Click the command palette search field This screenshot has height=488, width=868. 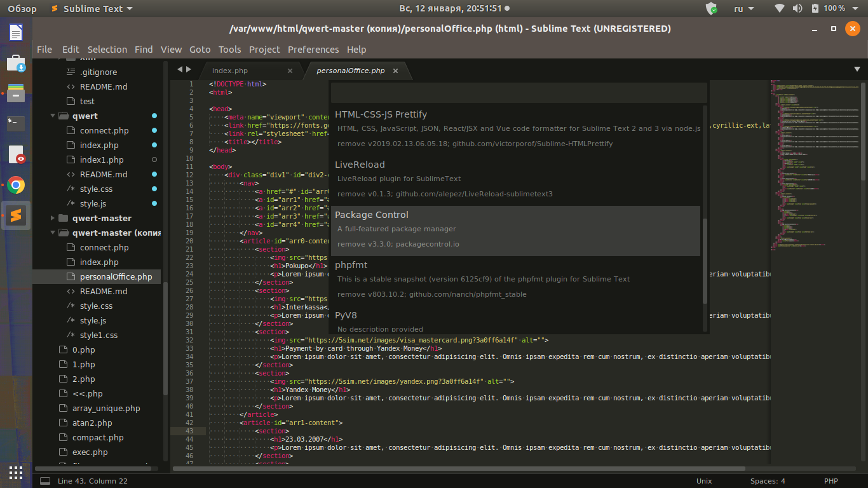click(x=519, y=93)
